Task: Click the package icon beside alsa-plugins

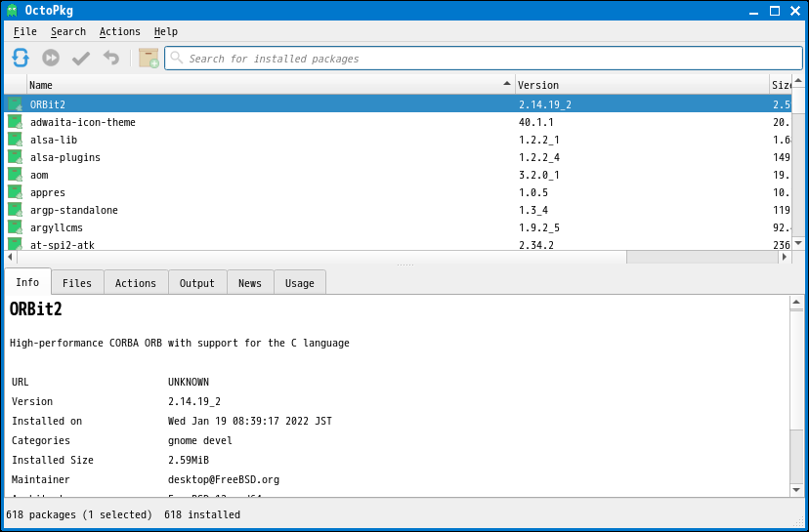Action: (15, 157)
